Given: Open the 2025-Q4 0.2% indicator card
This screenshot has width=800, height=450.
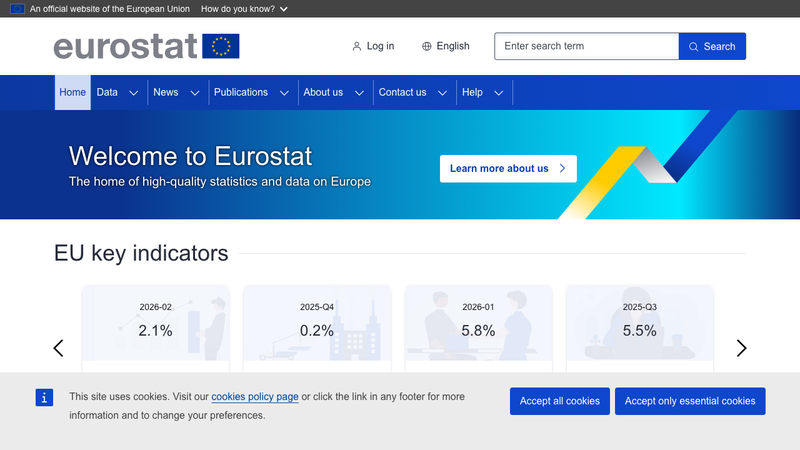Looking at the screenshot, I should point(317,328).
